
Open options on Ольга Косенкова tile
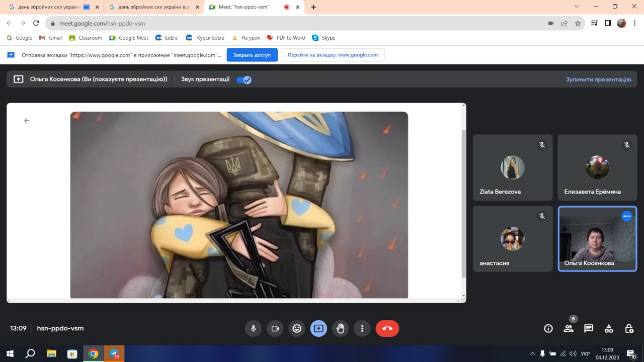coord(626,216)
